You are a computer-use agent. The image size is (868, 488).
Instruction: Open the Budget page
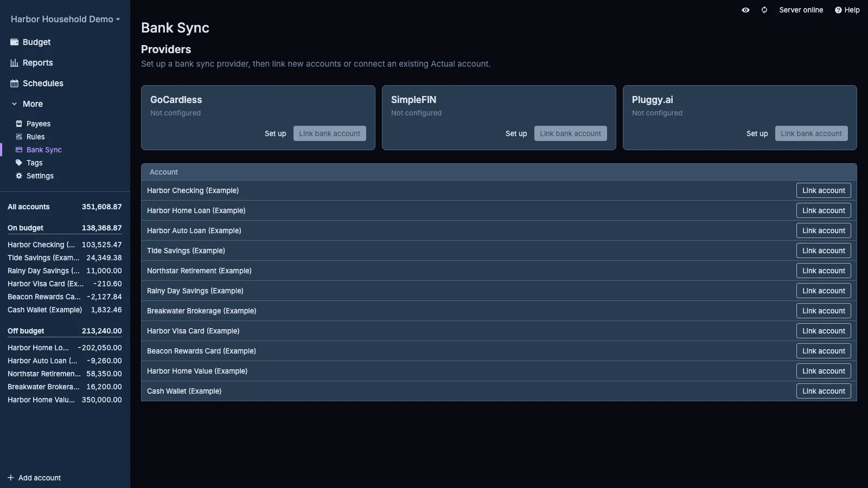[36, 42]
